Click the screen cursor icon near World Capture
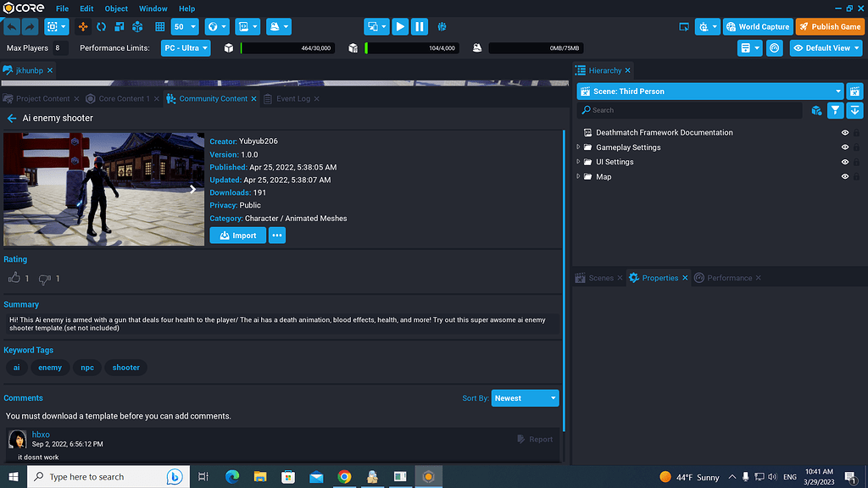Image resolution: width=868 pixels, height=488 pixels. click(x=684, y=26)
